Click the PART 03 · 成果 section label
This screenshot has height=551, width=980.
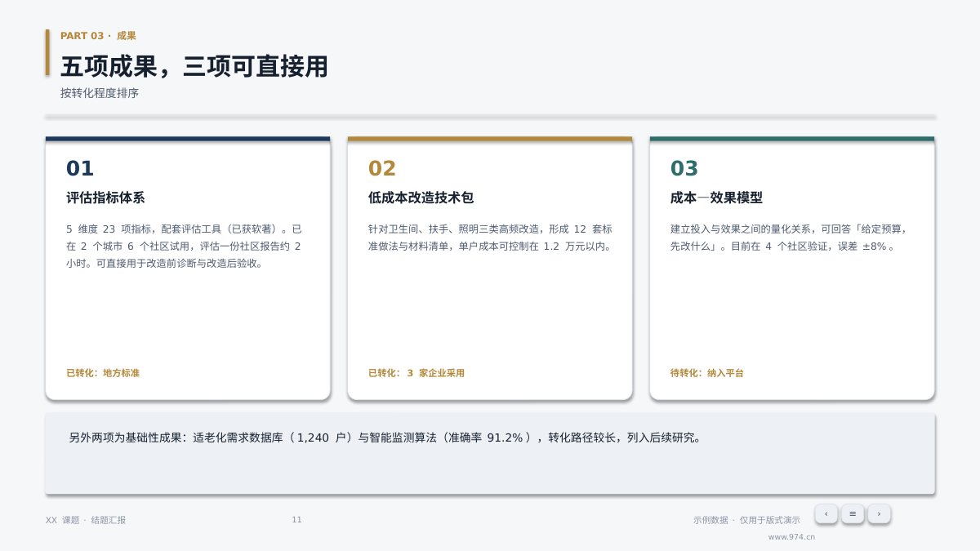(x=98, y=36)
